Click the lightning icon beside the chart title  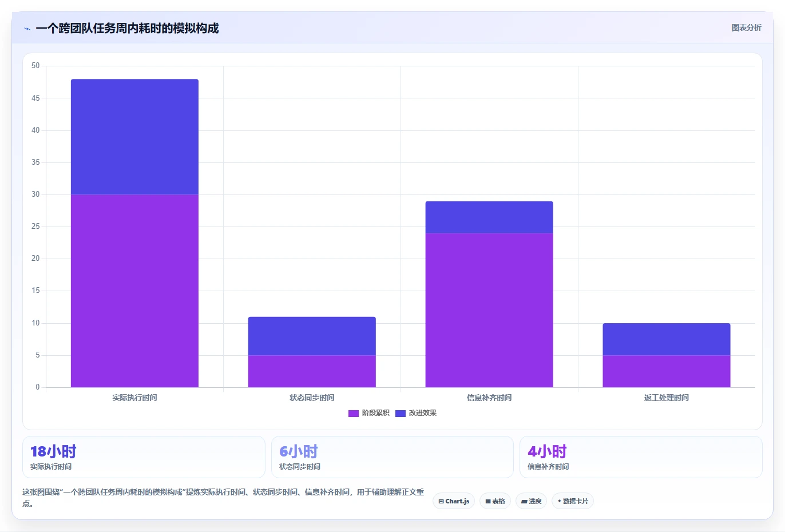27,29
